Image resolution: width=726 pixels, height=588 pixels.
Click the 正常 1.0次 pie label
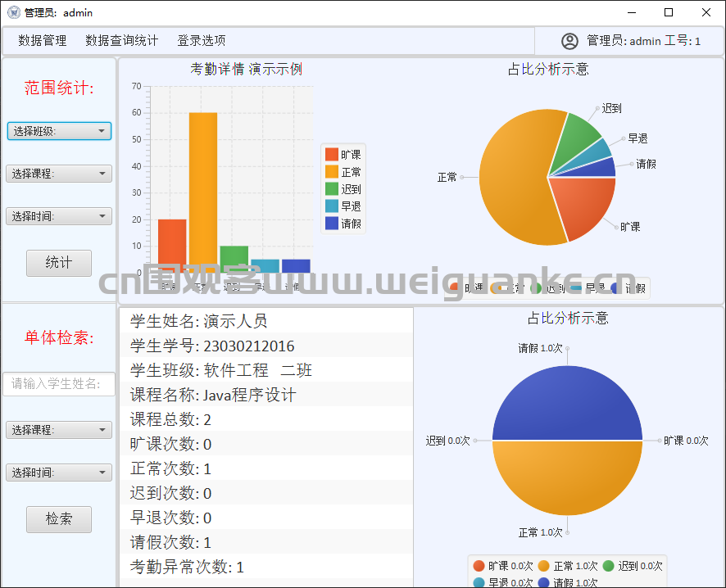tap(540, 532)
